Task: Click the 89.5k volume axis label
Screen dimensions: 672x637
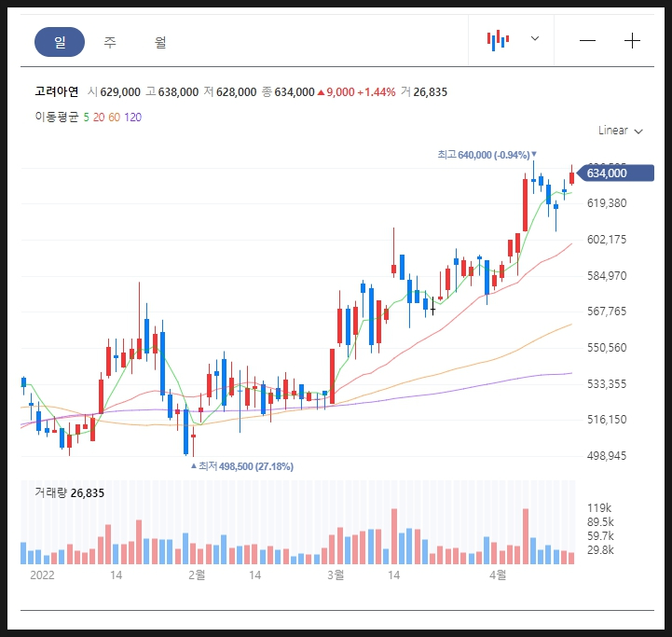Action: click(x=600, y=521)
